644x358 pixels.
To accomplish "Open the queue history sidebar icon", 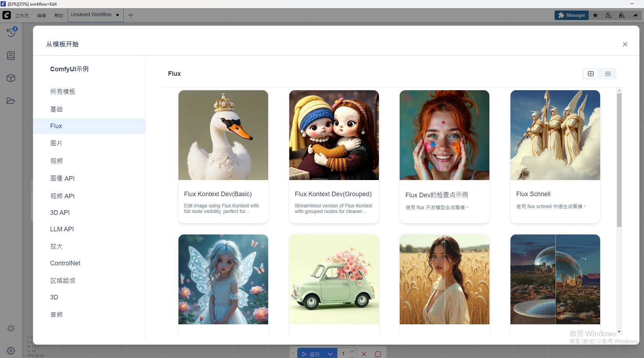I will (x=11, y=32).
